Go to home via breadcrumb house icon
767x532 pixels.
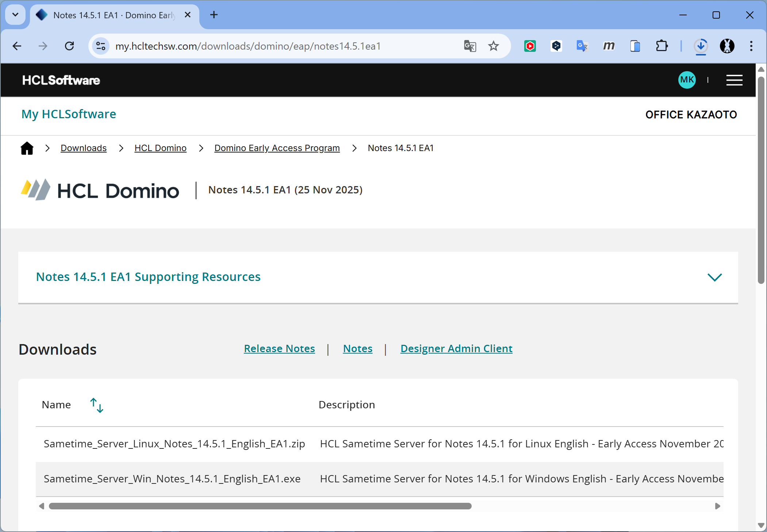tap(27, 148)
